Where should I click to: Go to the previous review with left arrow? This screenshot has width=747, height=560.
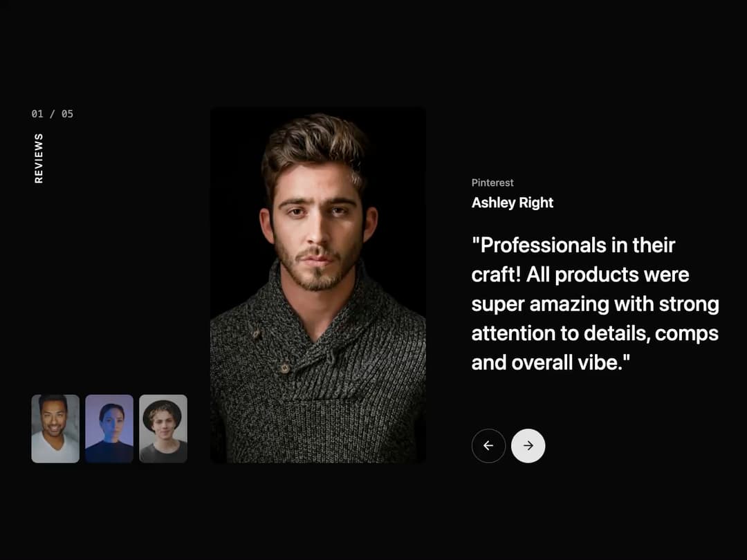point(488,446)
